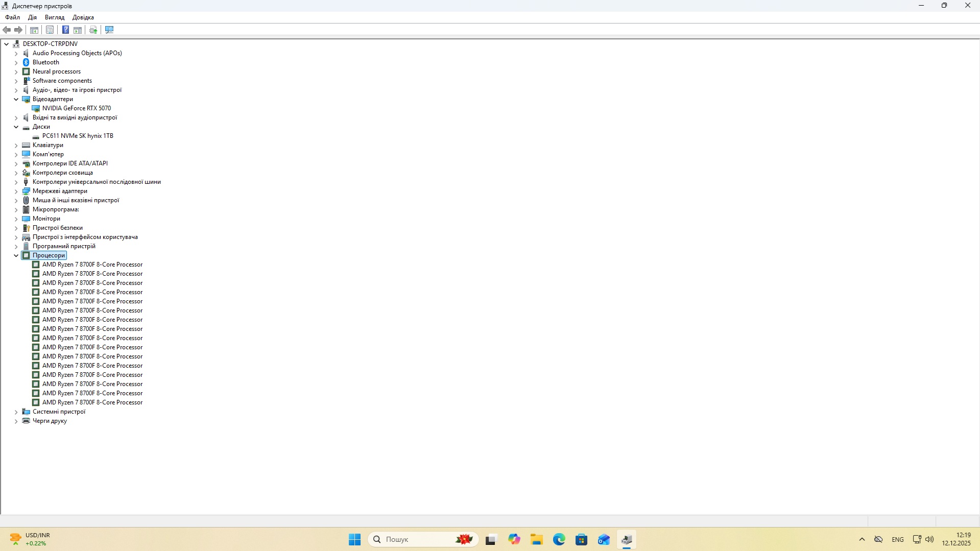Click the Back arrow in the toolbar

point(7,30)
